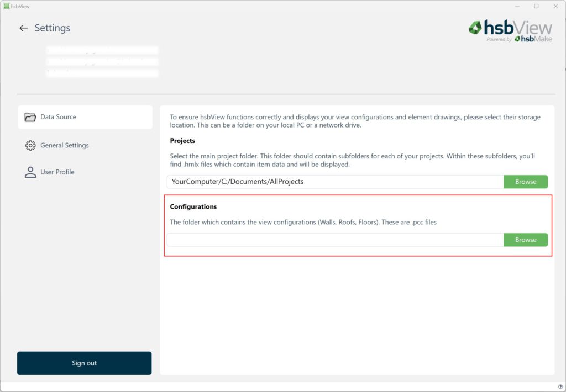
Task: Click the description mentioning .hmlx files
Action: pos(352,160)
